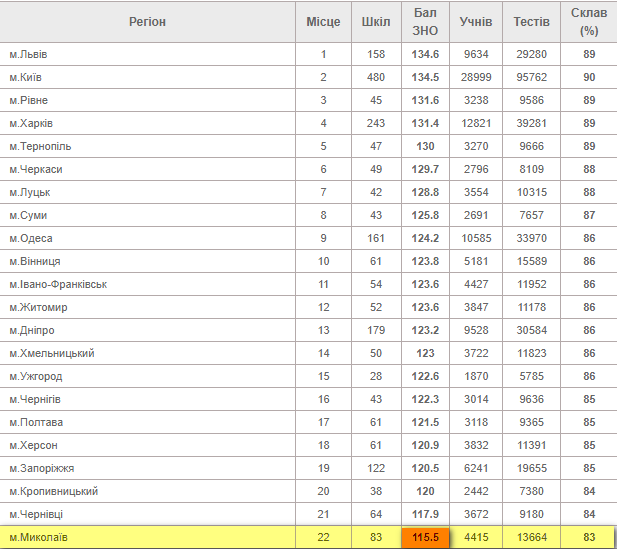Sort by the Бал ЗНО column header
Screen dimensions: 617x549
[426, 22]
